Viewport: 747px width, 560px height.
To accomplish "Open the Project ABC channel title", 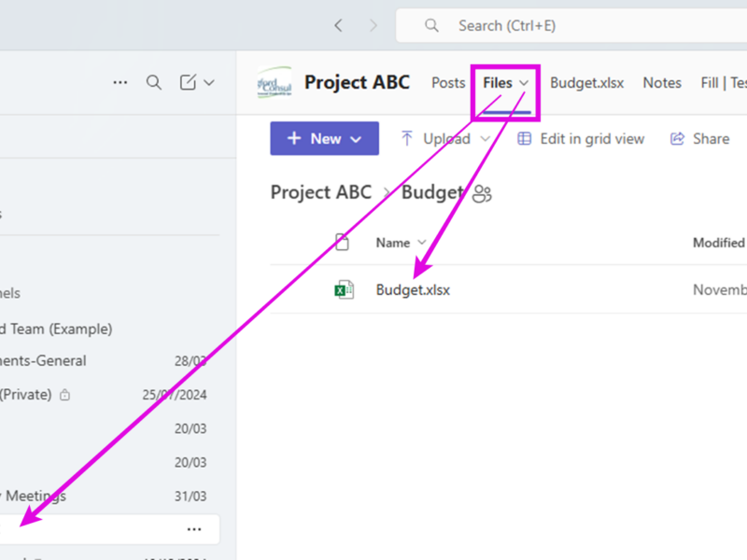I will pyautogui.click(x=357, y=82).
